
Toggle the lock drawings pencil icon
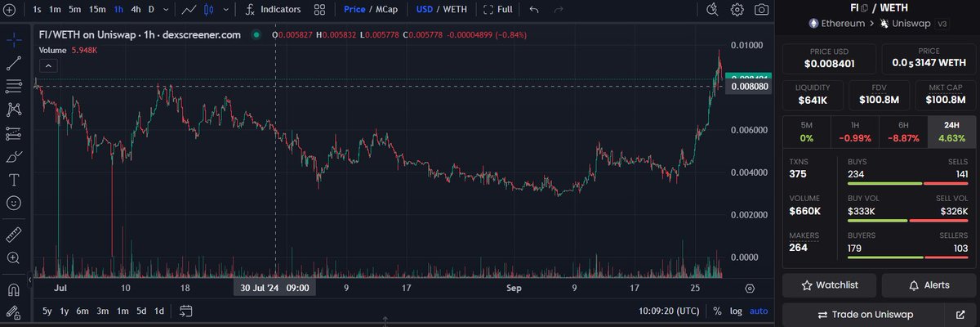13,312
